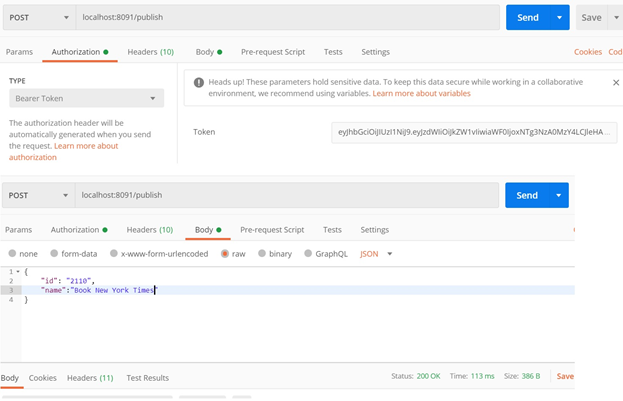Switch to the upper Headers (10) tab
623x401 pixels.
coord(150,52)
